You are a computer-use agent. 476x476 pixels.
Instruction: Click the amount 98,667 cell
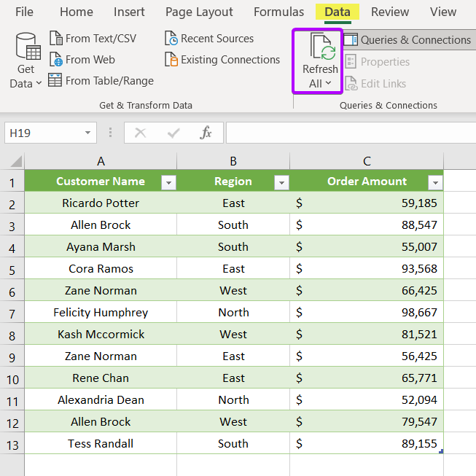tap(367, 312)
